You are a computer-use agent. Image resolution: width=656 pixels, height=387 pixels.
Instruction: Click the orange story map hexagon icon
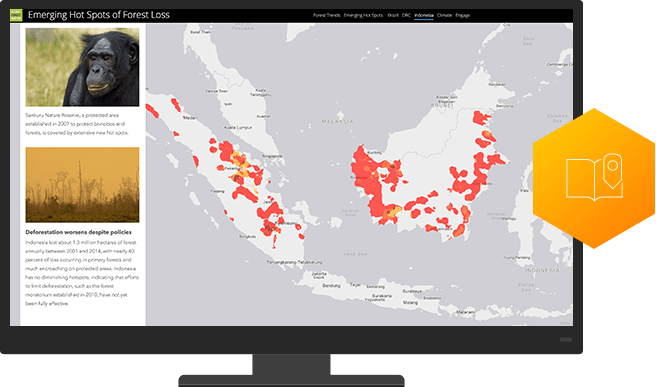coord(594,179)
